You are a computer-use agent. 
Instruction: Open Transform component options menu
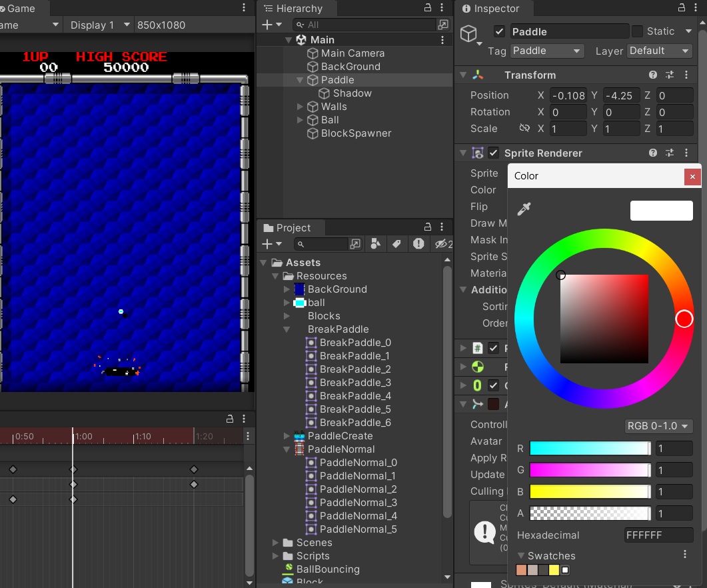point(686,75)
